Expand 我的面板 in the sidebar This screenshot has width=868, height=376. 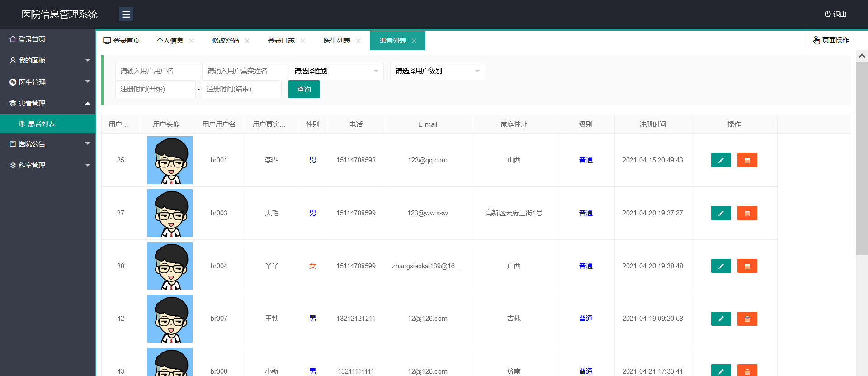pyautogui.click(x=48, y=60)
